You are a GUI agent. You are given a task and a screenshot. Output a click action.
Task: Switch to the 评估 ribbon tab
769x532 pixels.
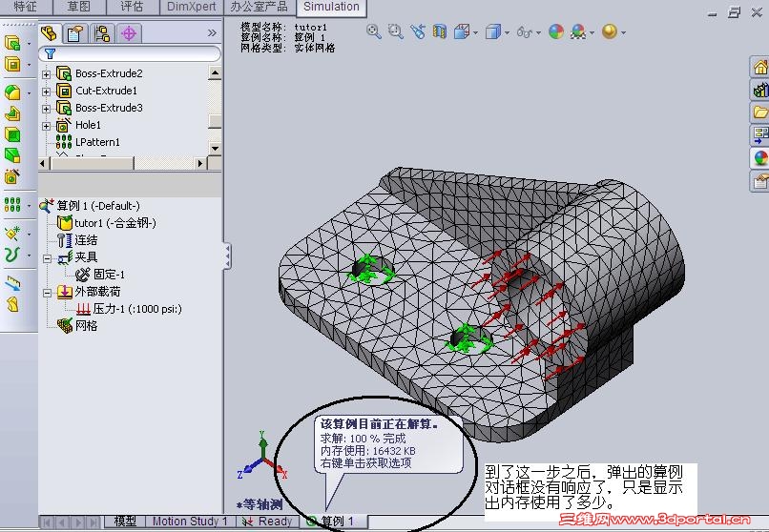(132, 7)
